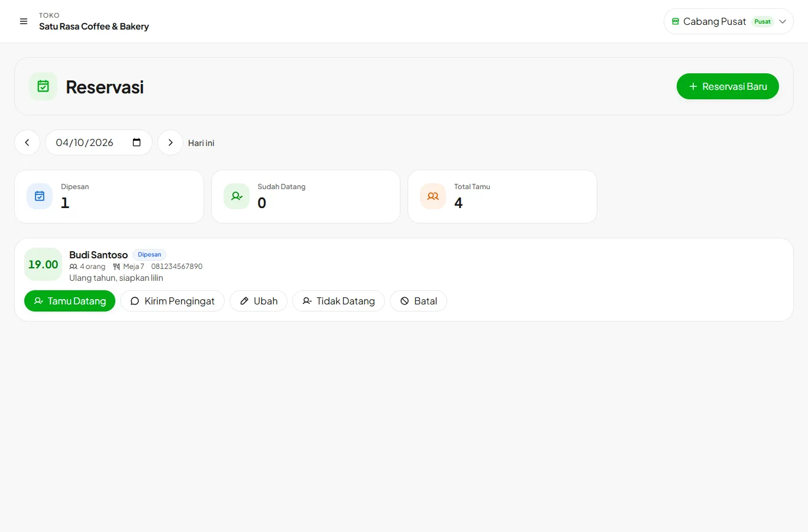808x532 pixels.
Task: Click the Reservasi calendar-check header icon
Action: 43,86
